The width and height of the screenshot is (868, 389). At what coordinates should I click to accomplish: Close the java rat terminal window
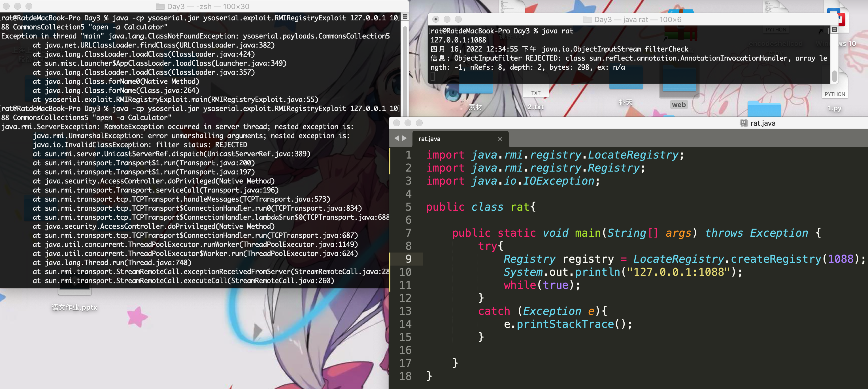tap(435, 19)
